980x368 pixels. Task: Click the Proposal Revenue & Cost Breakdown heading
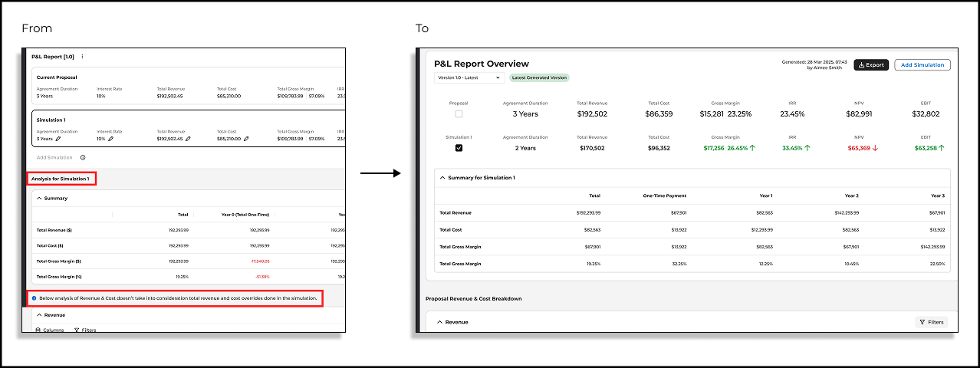473,298
